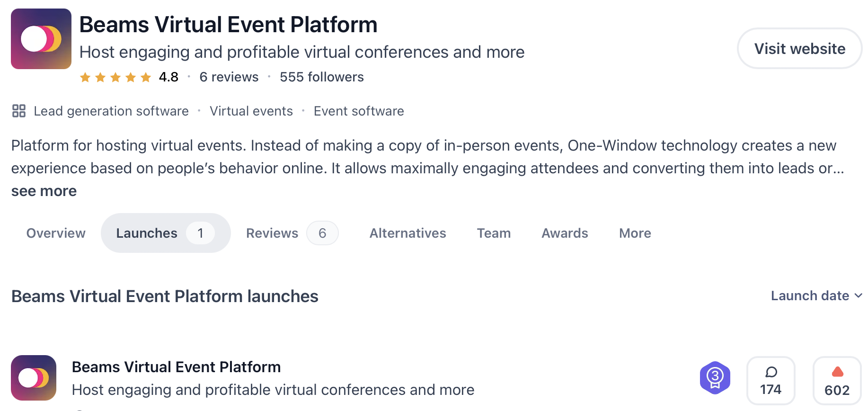
Task: Click the 4.8 rating value
Action: click(168, 77)
